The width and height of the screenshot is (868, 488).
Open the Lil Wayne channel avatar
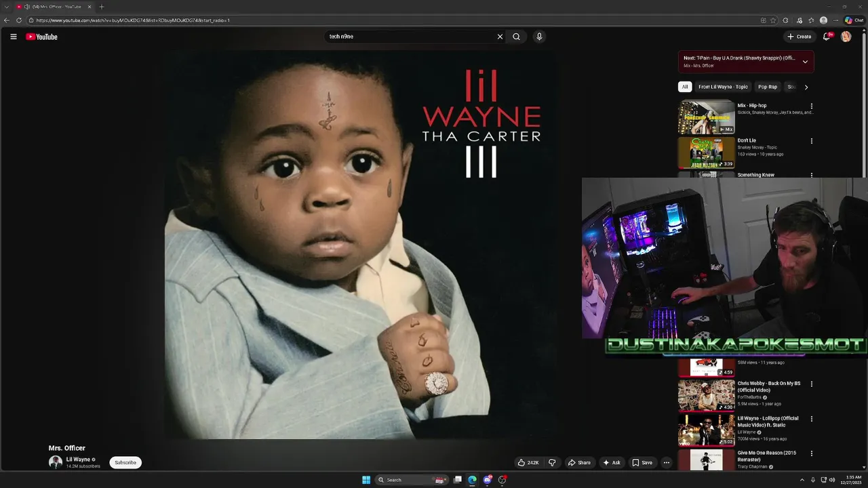click(x=56, y=462)
